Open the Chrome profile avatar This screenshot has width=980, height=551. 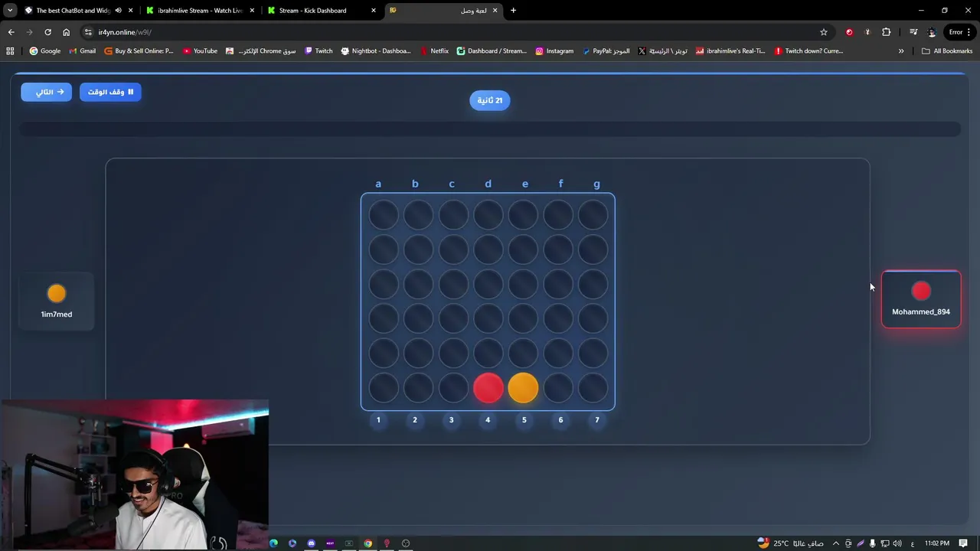[x=932, y=32]
